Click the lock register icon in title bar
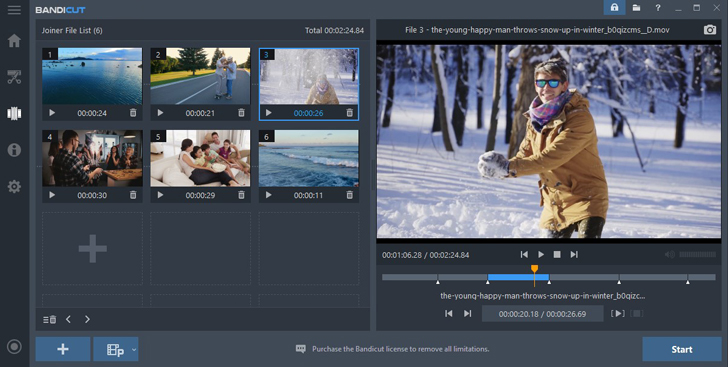Screen dimensions: 728x367 click(x=614, y=8)
